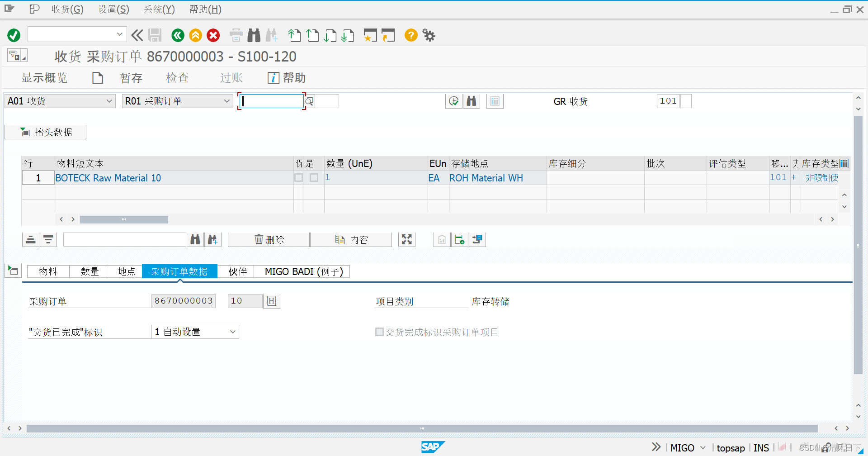The width and height of the screenshot is (868, 456).
Task: Click the Customize Local Layout gear icon
Action: coord(429,35)
